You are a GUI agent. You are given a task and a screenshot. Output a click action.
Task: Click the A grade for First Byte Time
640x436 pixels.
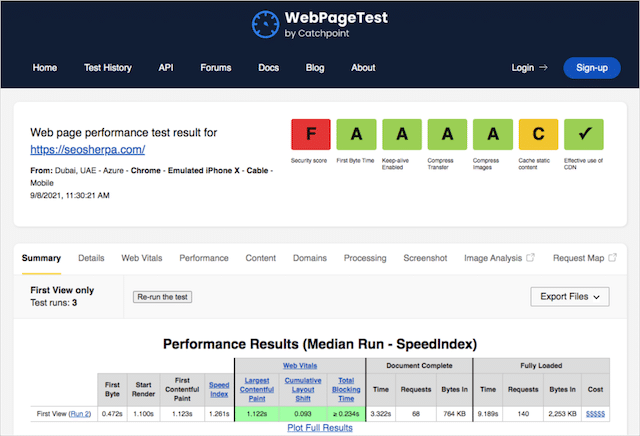point(356,134)
